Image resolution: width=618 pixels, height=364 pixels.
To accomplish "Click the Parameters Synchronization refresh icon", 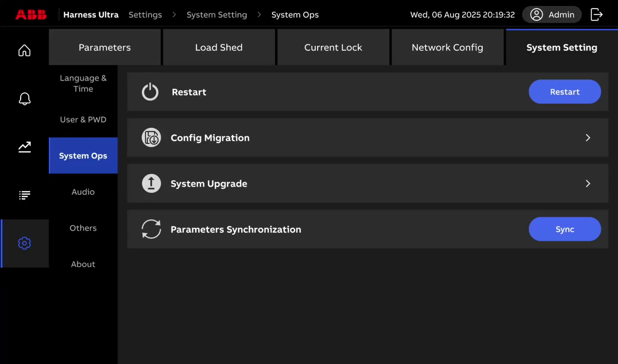I will 151,229.
